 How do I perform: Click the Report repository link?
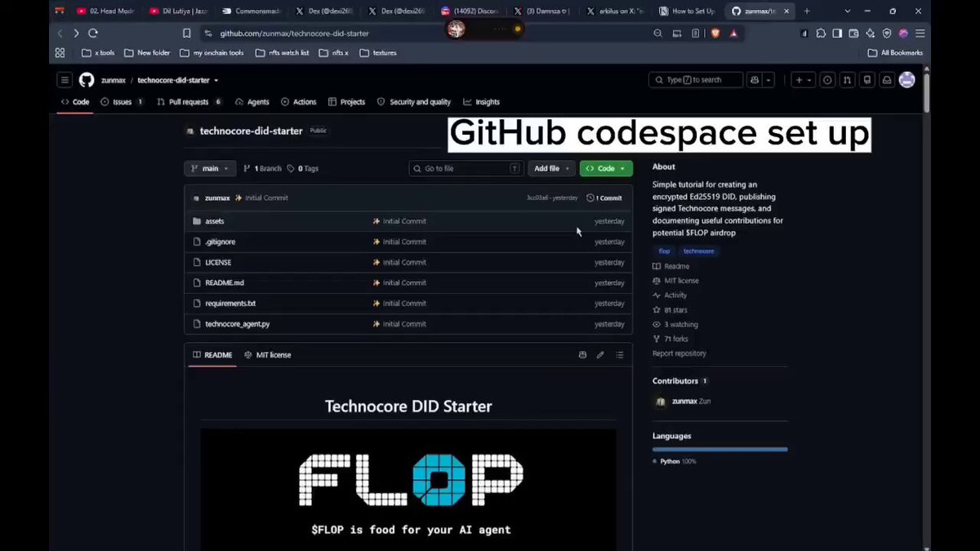coord(679,353)
